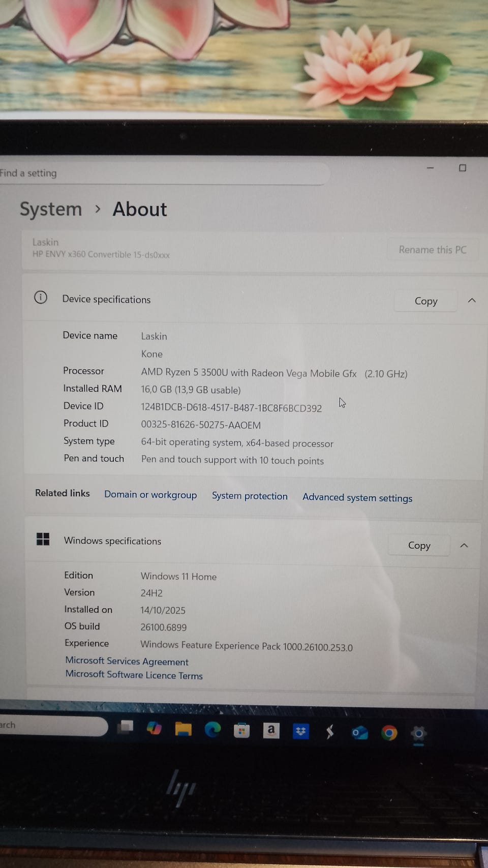The image size is (488, 868).
Task: Collapse the Windows specifications section
Action: (464, 546)
